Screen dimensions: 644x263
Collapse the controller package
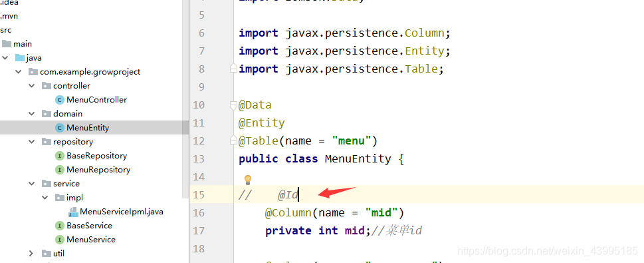(32, 86)
